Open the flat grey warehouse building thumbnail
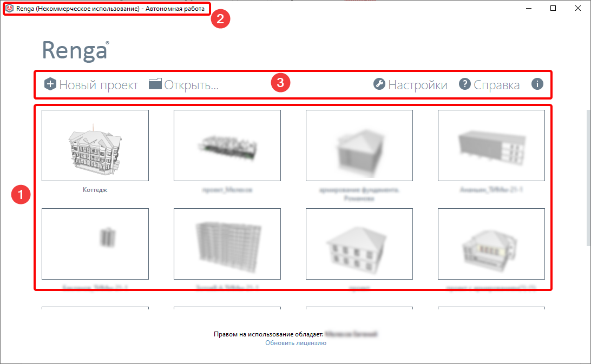The width and height of the screenshot is (591, 364). (x=491, y=145)
